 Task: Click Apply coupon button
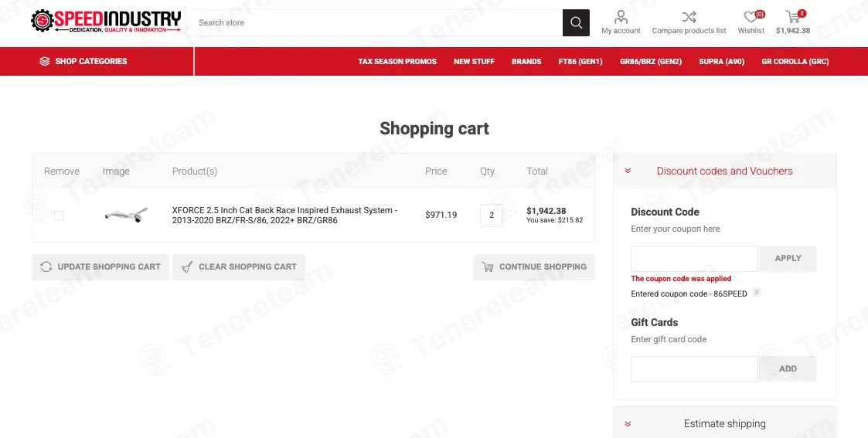[788, 258]
